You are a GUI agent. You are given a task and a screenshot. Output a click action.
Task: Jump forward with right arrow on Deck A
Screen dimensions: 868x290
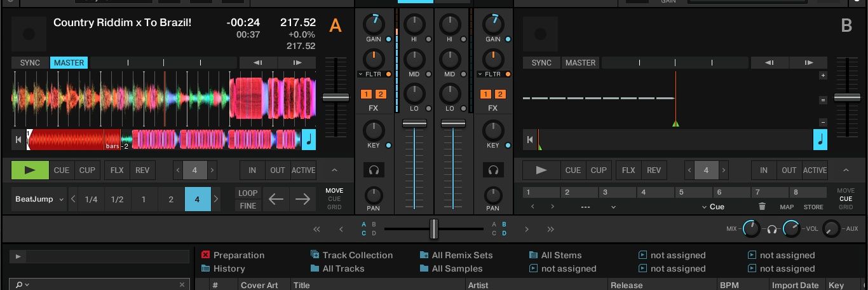point(302,199)
